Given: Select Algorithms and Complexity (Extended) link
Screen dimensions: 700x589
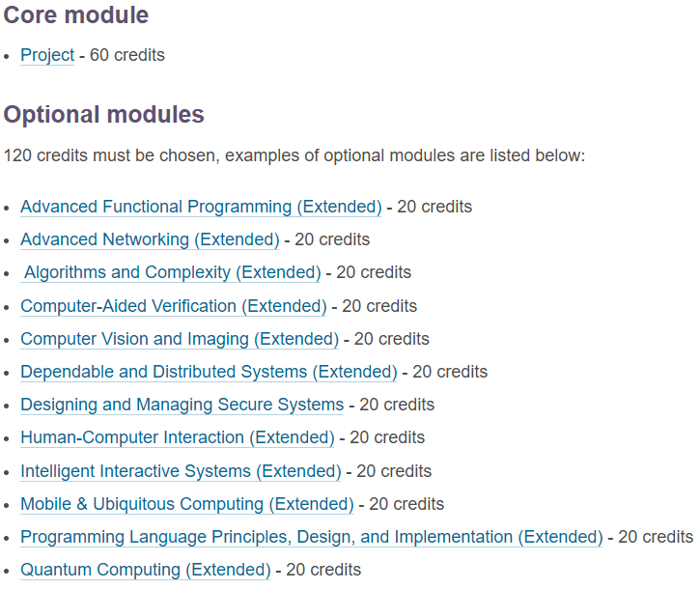Looking at the screenshot, I should pyautogui.click(x=172, y=272).
